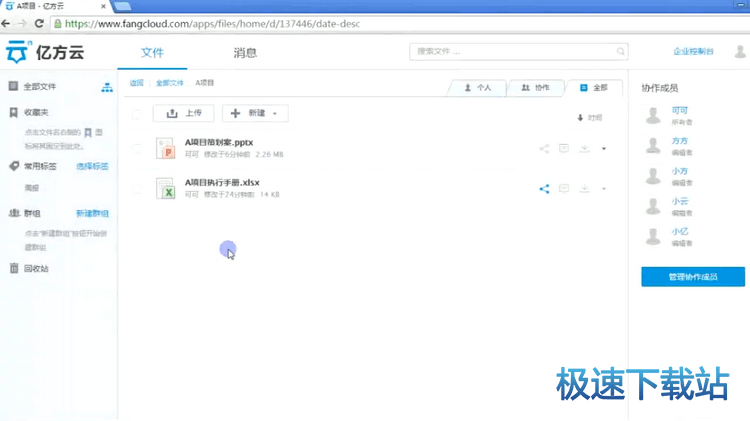
Task: Switch to the 个人 filter tab
Action: [x=477, y=88]
